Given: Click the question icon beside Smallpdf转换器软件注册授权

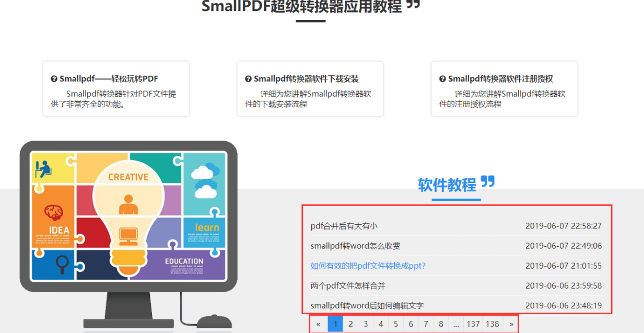Looking at the screenshot, I should [442, 79].
